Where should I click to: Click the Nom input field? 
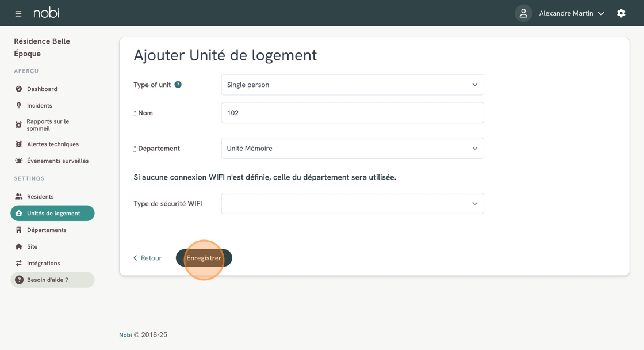(352, 113)
